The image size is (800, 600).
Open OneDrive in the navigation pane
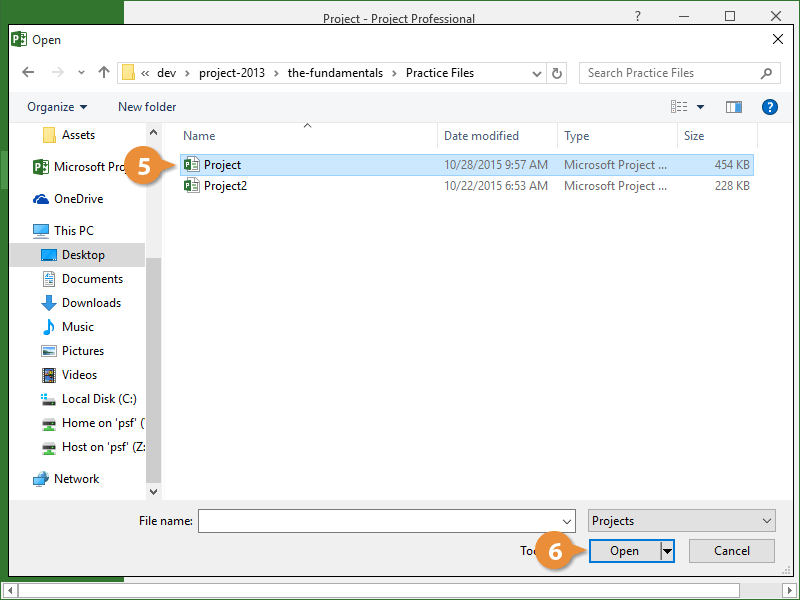[78, 199]
